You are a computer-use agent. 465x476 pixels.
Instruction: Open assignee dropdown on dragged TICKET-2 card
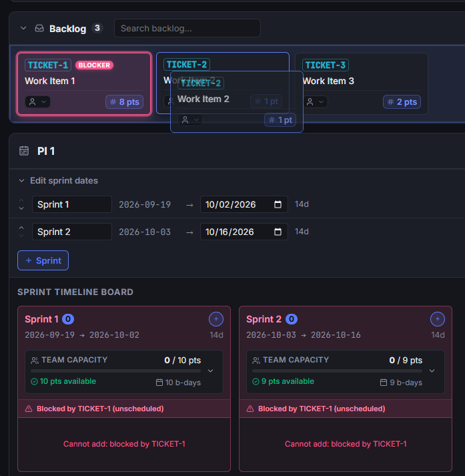coord(190,120)
